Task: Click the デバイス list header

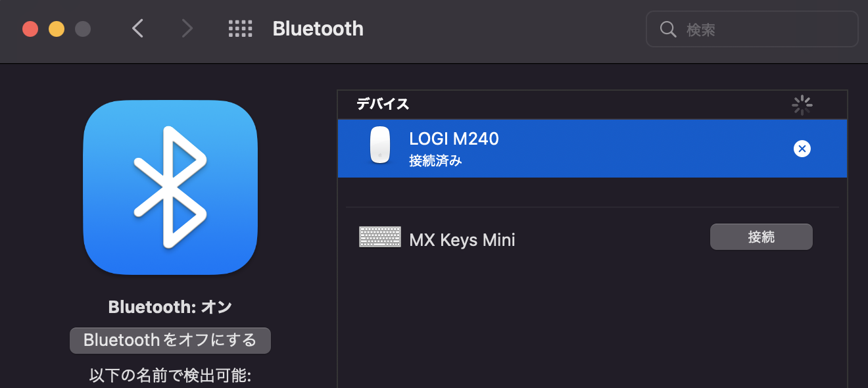Action: point(383,104)
